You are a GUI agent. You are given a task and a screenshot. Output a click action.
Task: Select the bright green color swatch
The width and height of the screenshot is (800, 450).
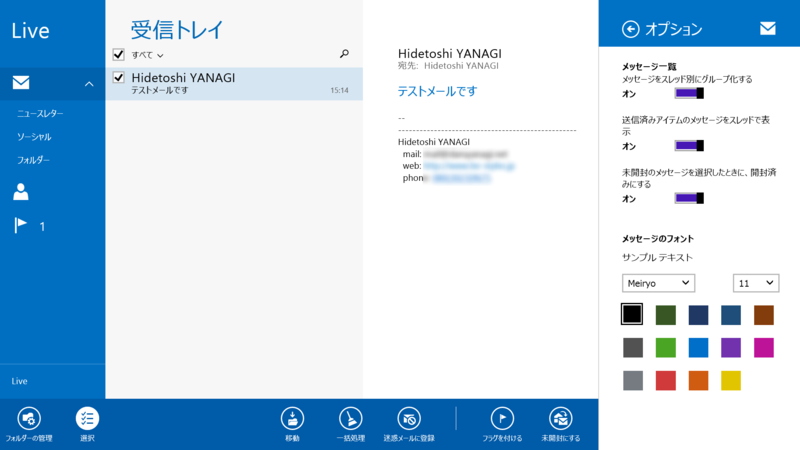click(x=666, y=348)
